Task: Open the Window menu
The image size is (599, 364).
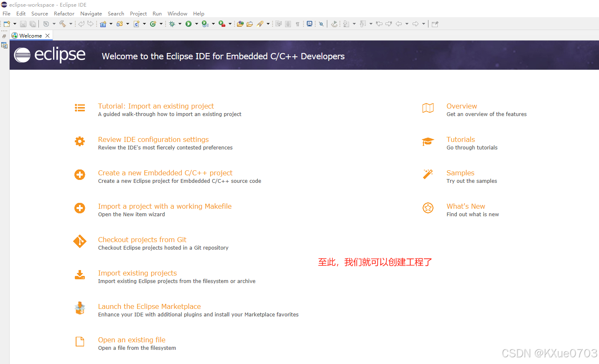Action: tap(178, 14)
